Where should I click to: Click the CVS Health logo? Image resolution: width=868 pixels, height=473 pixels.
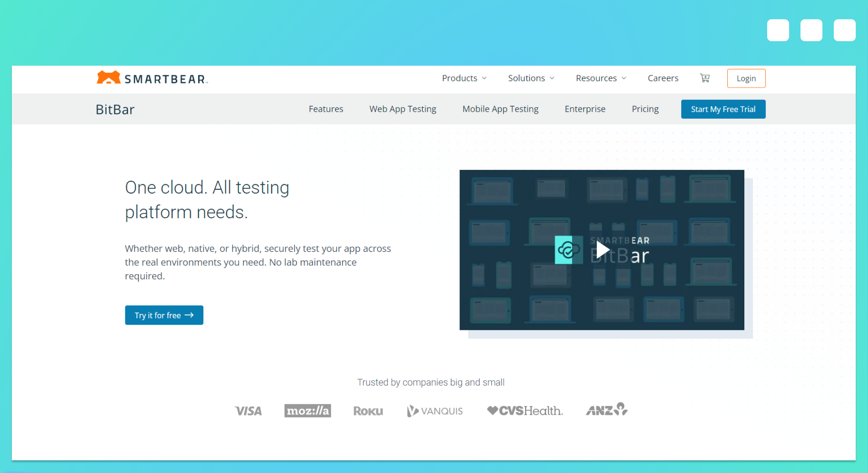(x=525, y=411)
